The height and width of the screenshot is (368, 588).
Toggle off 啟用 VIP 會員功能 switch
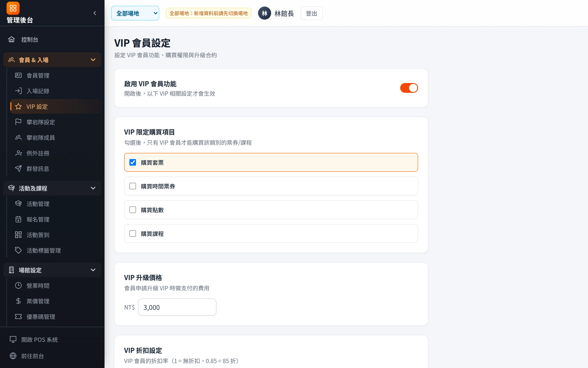tap(409, 88)
